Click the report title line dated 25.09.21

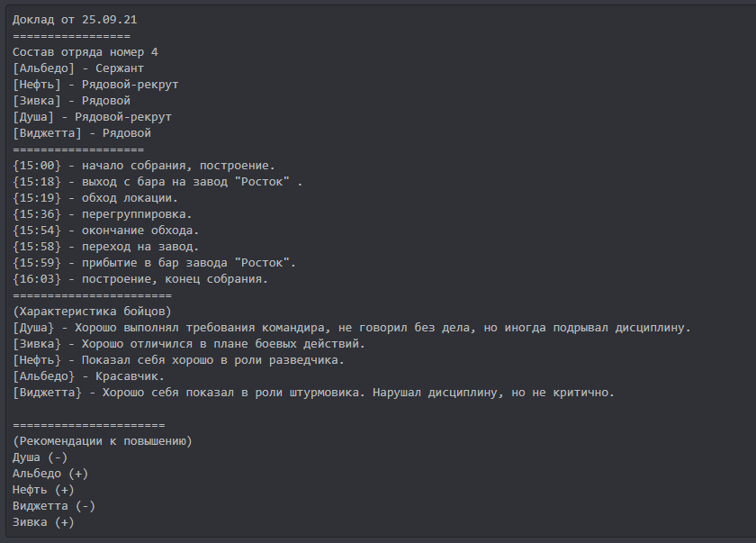[75, 20]
